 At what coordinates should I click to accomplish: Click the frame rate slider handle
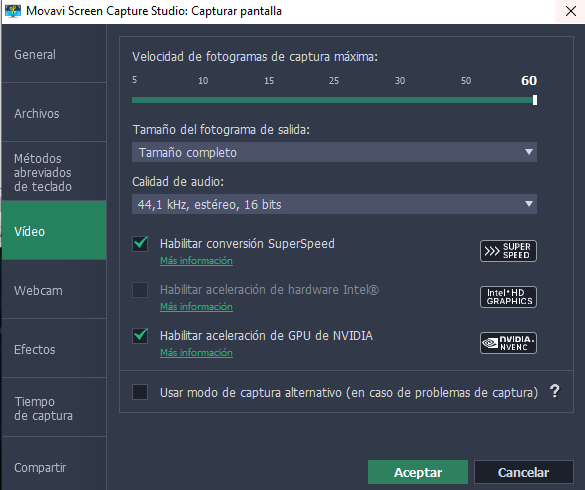tap(535, 100)
